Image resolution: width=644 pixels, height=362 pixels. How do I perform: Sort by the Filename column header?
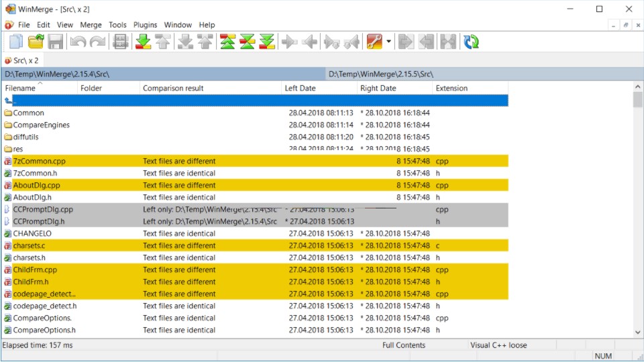click(x=20, y=88)
